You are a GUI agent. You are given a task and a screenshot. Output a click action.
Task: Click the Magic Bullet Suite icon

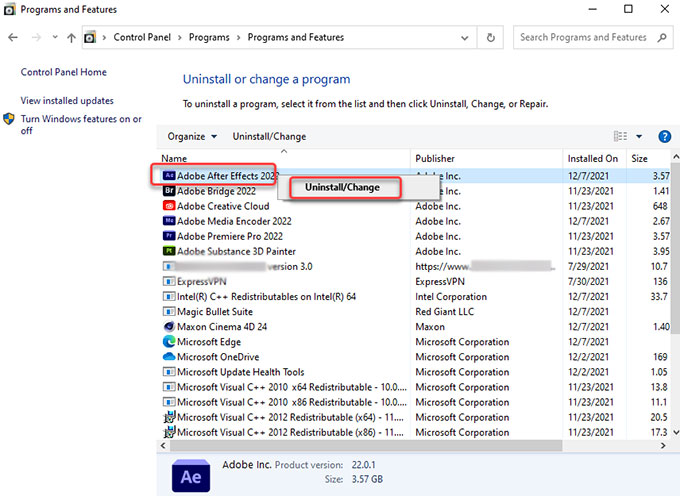point(169,311)
